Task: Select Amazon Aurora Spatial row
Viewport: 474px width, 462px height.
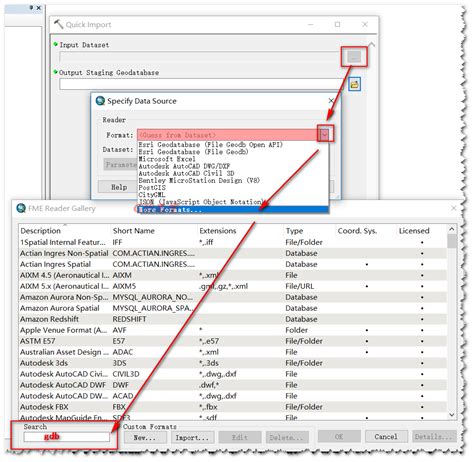Action: 233,308
